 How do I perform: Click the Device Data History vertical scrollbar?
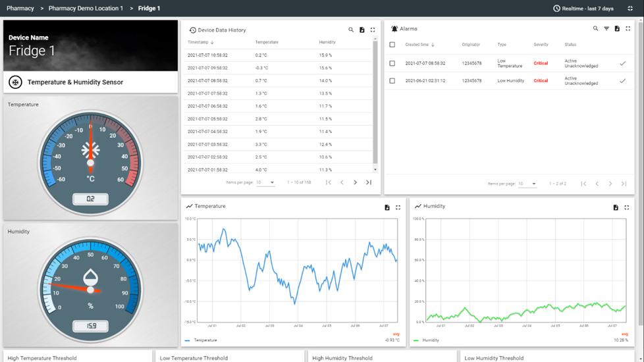point(375,99)
